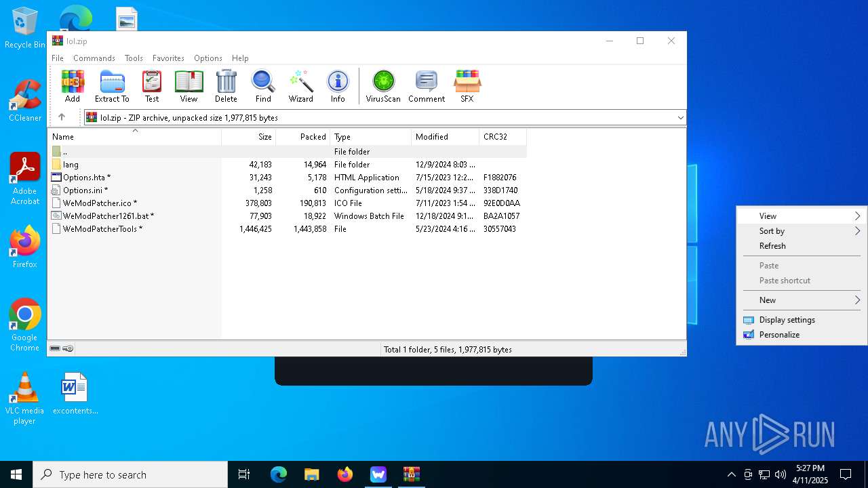Select the WeModPatcher.ico file
868x488 pixels.
pos(288,203)
